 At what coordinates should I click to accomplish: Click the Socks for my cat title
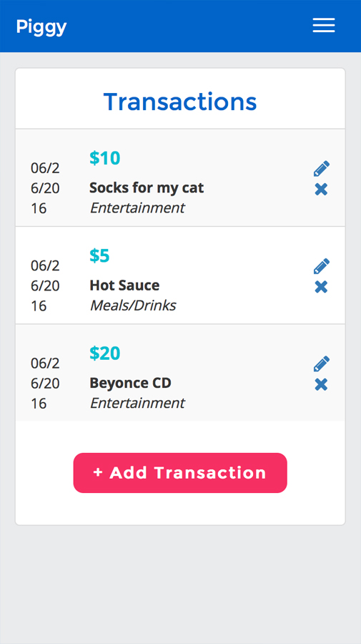pos(147,188)
